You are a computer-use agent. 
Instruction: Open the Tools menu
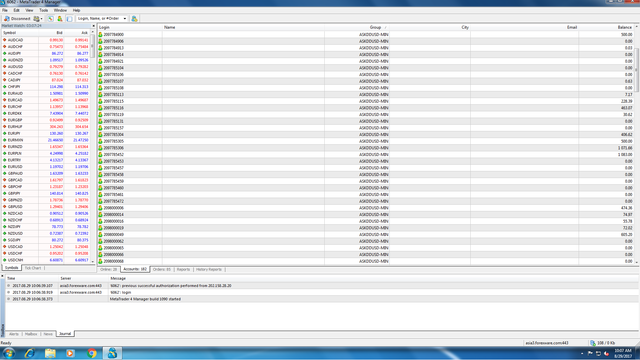[x=43, y=10]
